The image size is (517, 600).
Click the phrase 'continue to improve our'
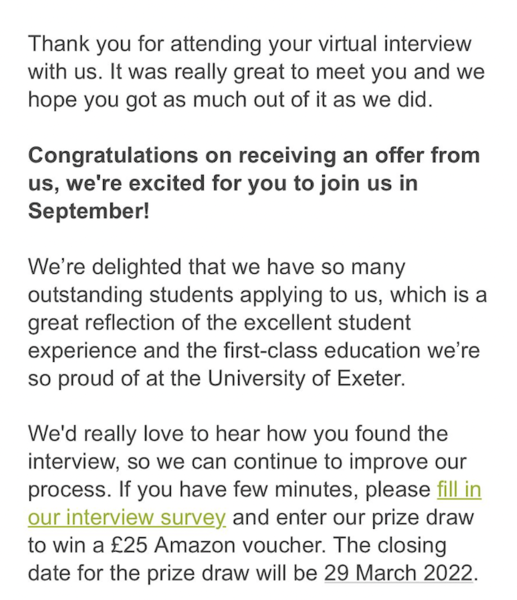(350, 462)
